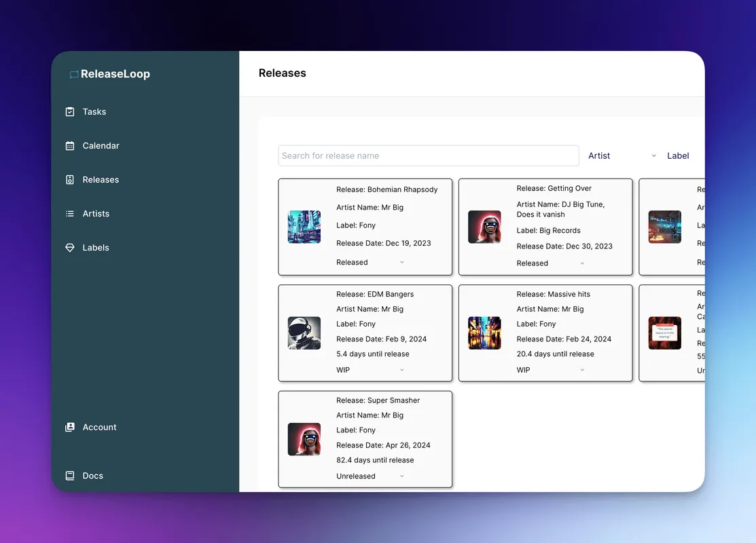Open the Calendar icon in the sidebar
This screenshot has width=756, height=543.
(69, 145)
